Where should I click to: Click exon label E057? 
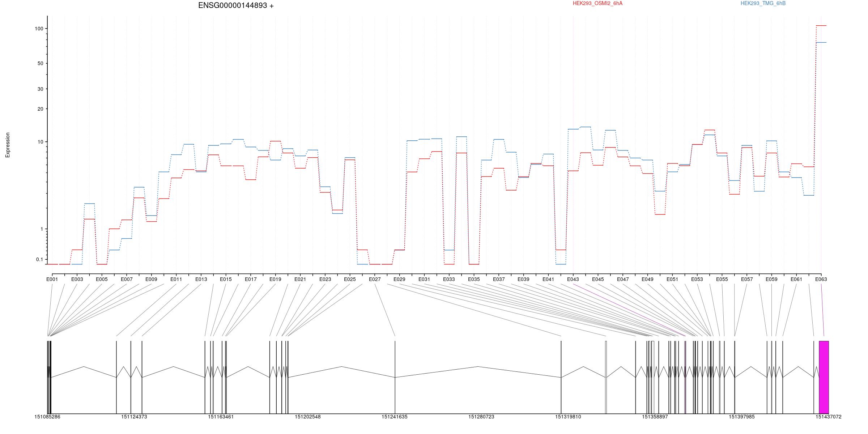tap(747, 279)
